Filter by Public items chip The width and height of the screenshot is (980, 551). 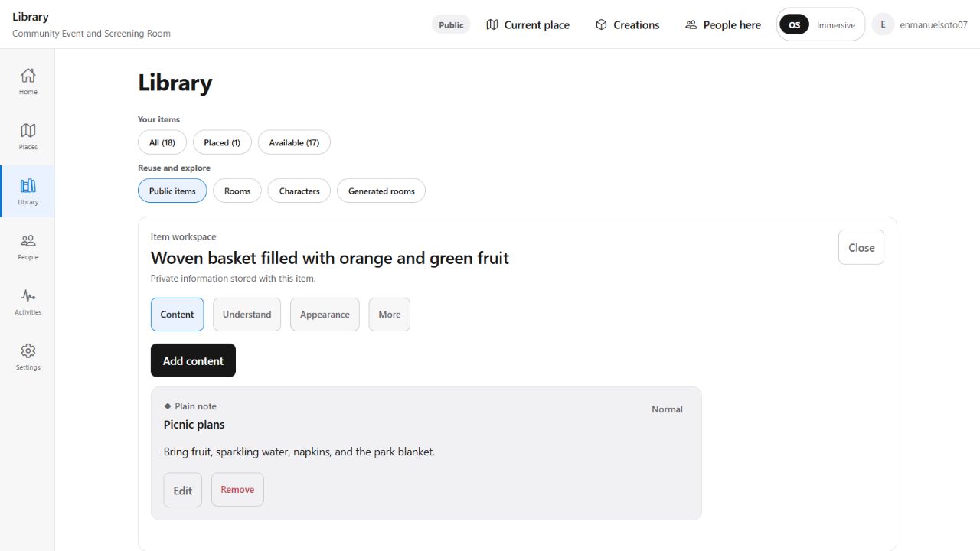(172, 191)
